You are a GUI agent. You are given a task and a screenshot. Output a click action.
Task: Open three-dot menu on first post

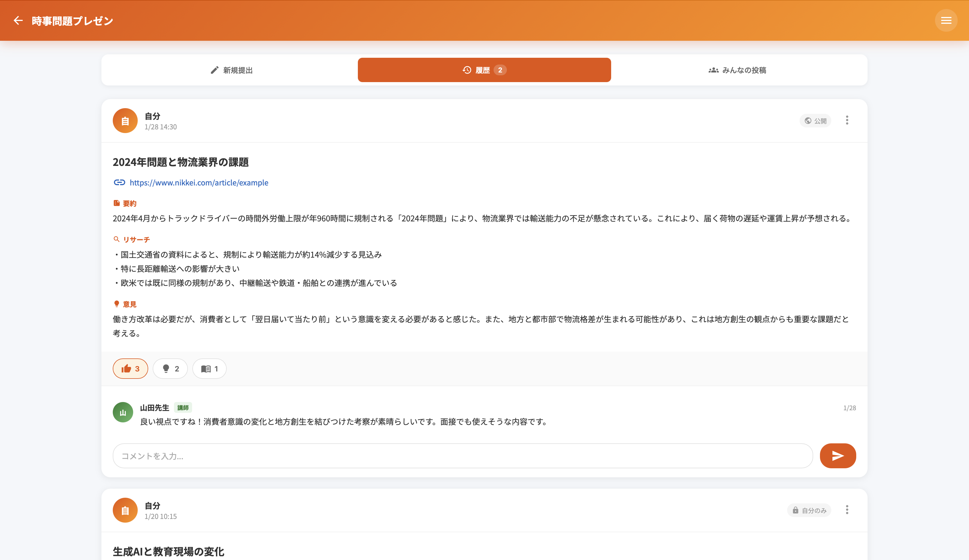click(847, 120)
